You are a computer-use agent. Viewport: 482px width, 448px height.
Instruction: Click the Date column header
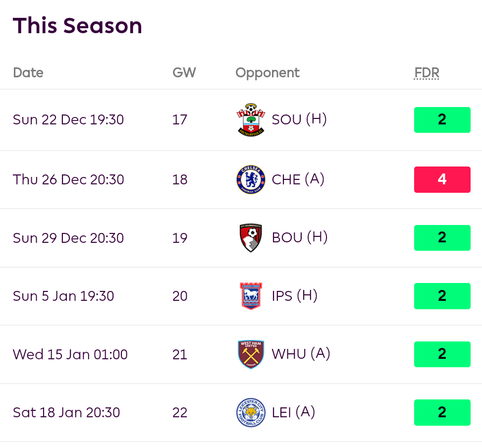pos(28,73)
